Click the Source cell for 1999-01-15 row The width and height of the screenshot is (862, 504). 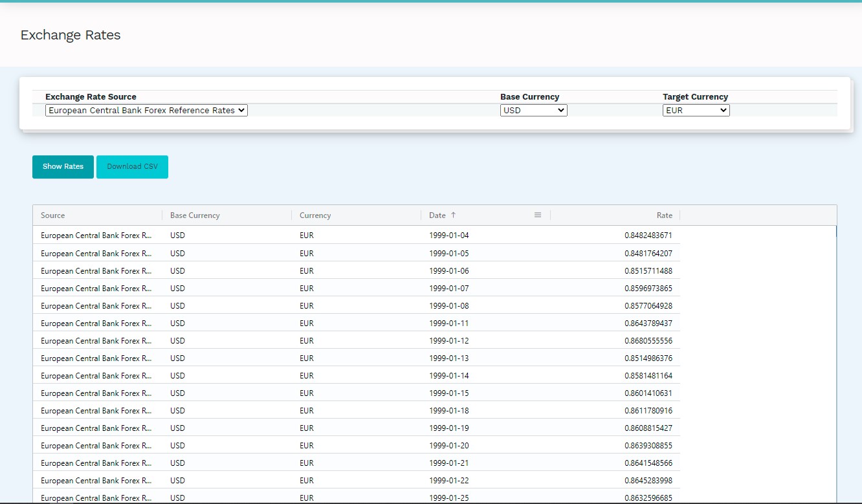pyautogui.click(x=96, y=393)
